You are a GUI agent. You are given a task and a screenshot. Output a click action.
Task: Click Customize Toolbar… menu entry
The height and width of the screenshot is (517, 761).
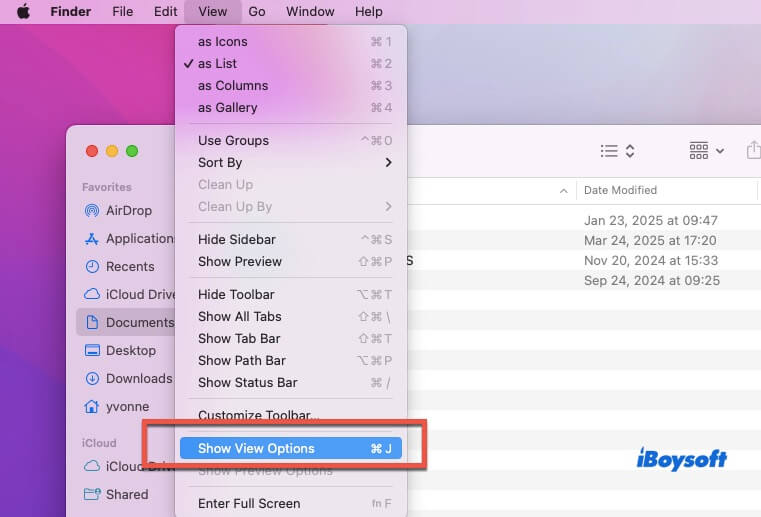[x=258, y=416]
